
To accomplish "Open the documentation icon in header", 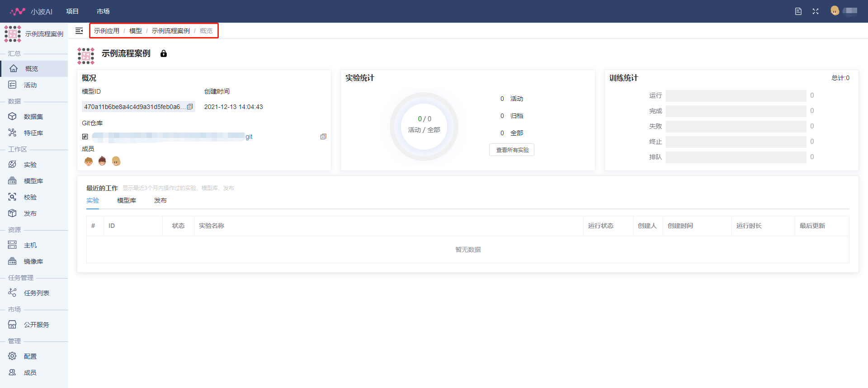I will [798, 11].
